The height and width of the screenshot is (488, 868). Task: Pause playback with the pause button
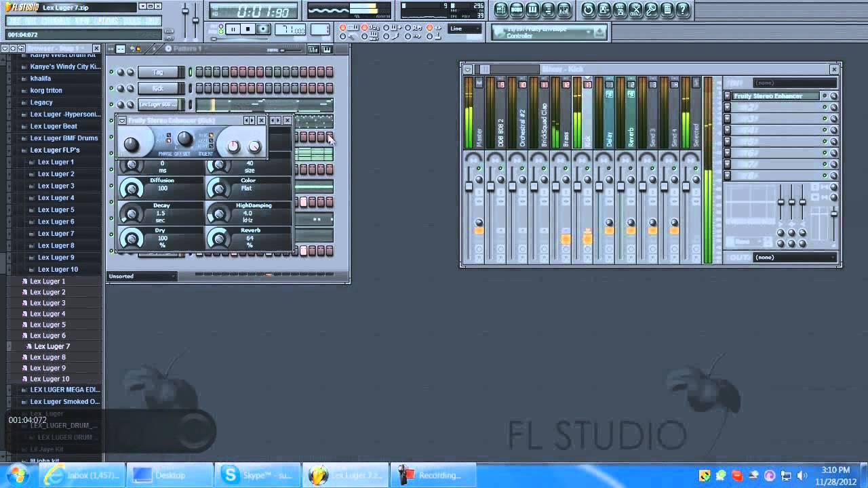point(233,29)
